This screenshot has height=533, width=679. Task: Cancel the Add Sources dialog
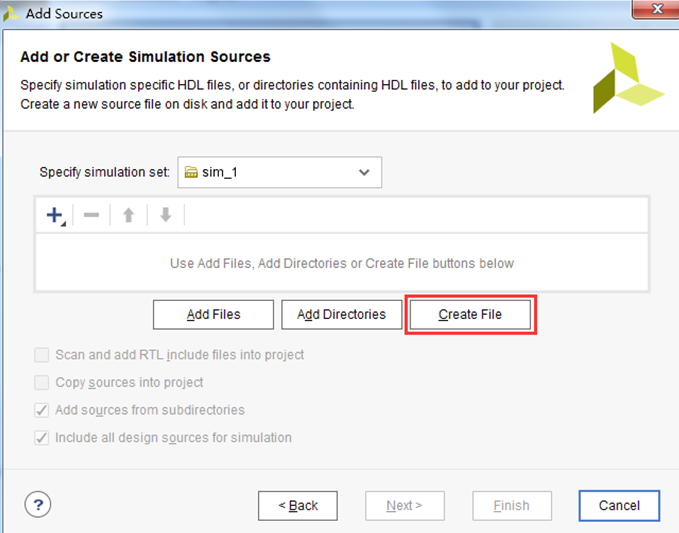pos(619,506)
